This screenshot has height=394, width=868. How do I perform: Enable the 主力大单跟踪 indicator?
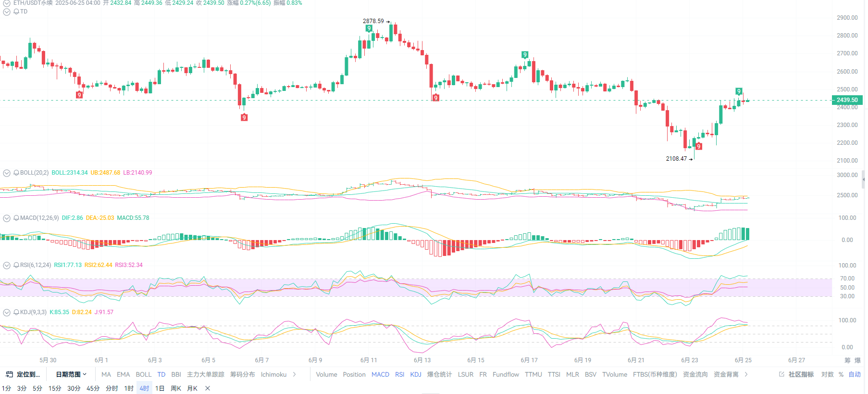tap(205, 374)
